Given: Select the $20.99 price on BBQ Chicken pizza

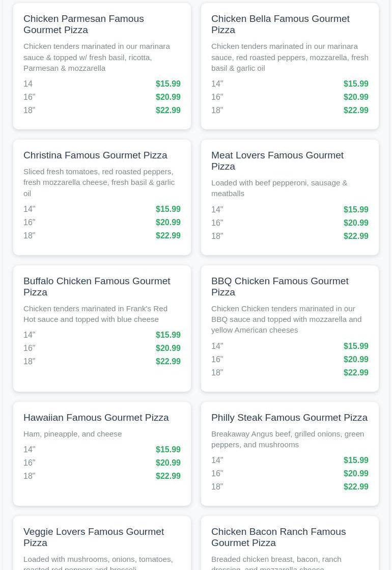Looking at the screenshot, I should (x=356, y=359).
